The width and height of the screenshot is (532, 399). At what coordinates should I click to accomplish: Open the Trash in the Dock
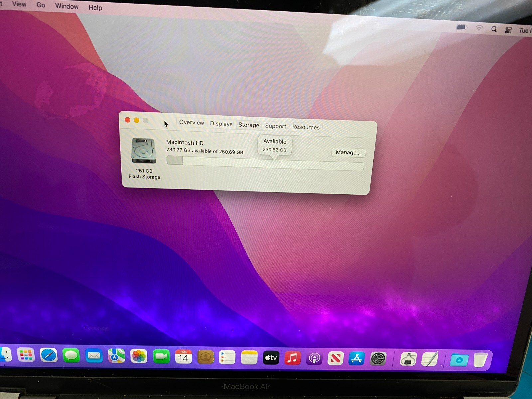coord(480,360)
